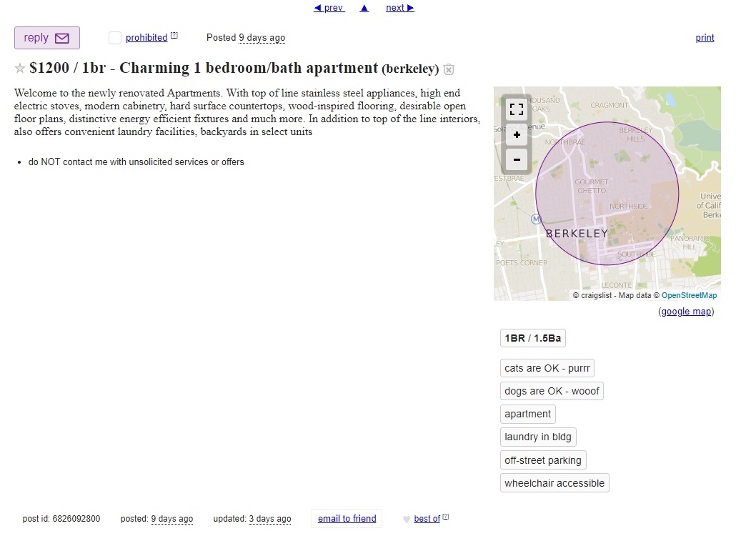Click the reply button with envelope icon

click(47, 38)
